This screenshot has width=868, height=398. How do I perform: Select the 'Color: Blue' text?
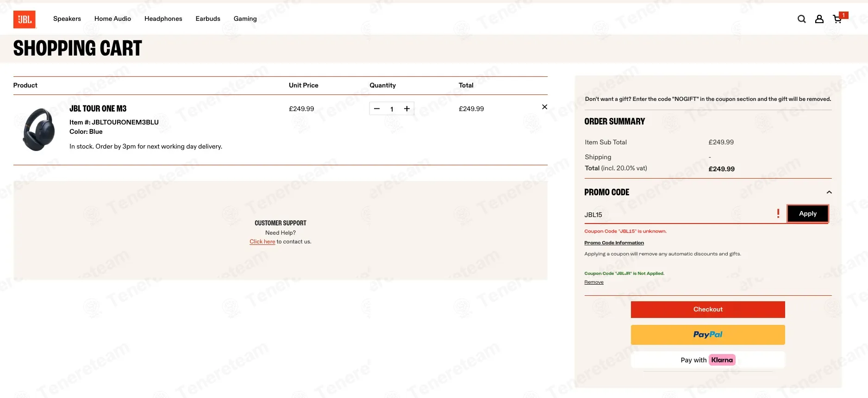pos(86,131)
